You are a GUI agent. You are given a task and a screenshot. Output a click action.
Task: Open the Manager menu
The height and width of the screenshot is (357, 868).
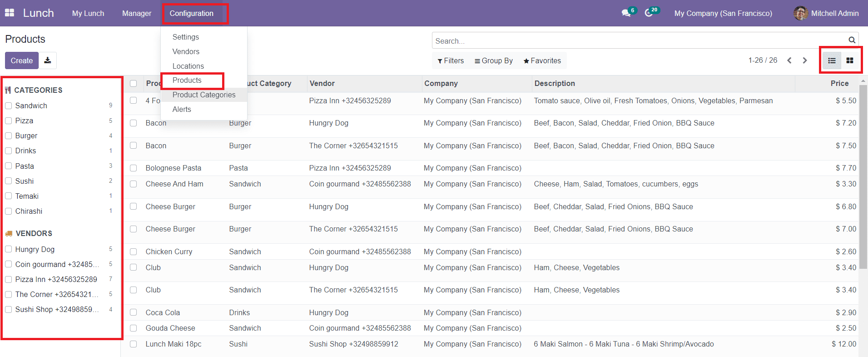click(137, 13)
